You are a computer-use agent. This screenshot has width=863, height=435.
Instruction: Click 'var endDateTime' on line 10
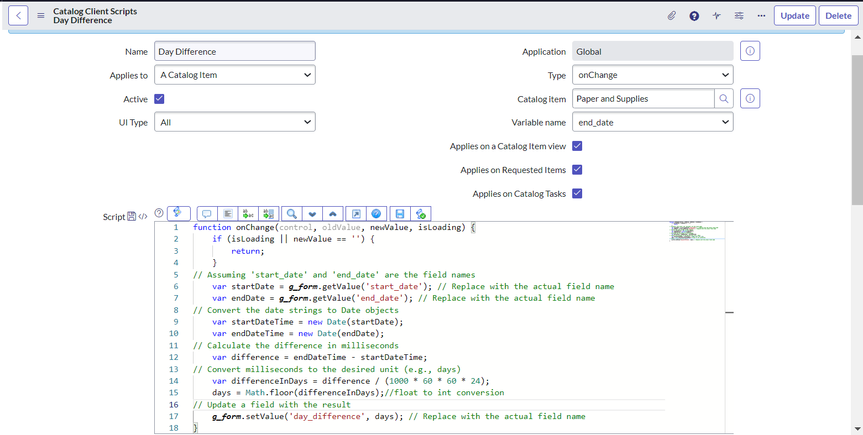pos(248,333)
